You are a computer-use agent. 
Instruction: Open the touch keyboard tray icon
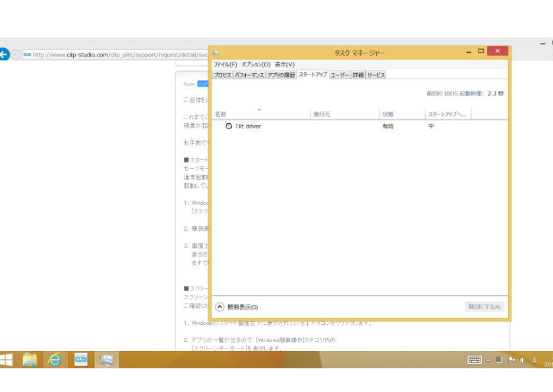(475, 360)
